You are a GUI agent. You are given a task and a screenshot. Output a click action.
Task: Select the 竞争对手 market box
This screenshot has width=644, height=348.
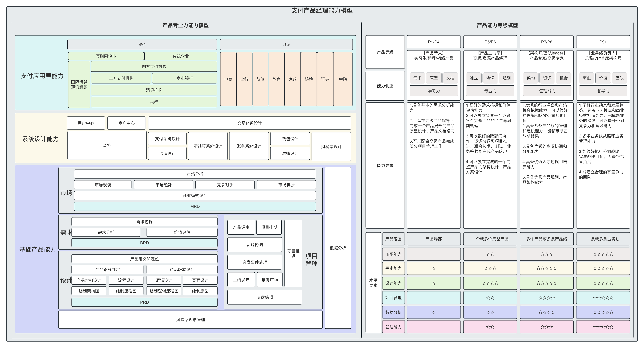click(x=225, y=185)
